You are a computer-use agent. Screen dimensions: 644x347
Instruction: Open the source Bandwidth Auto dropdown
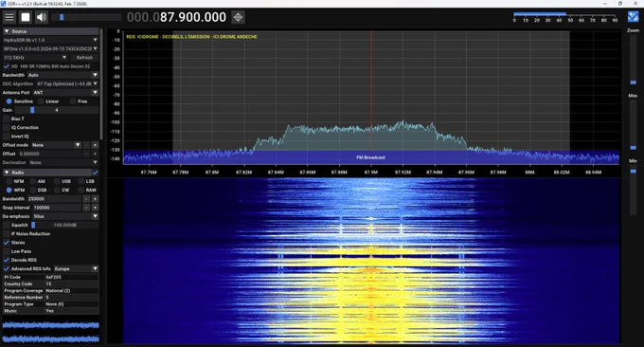[x=63, y=75]
